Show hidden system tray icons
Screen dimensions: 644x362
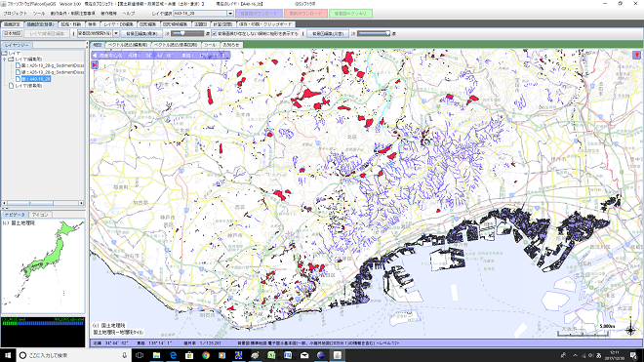(575, 355)
